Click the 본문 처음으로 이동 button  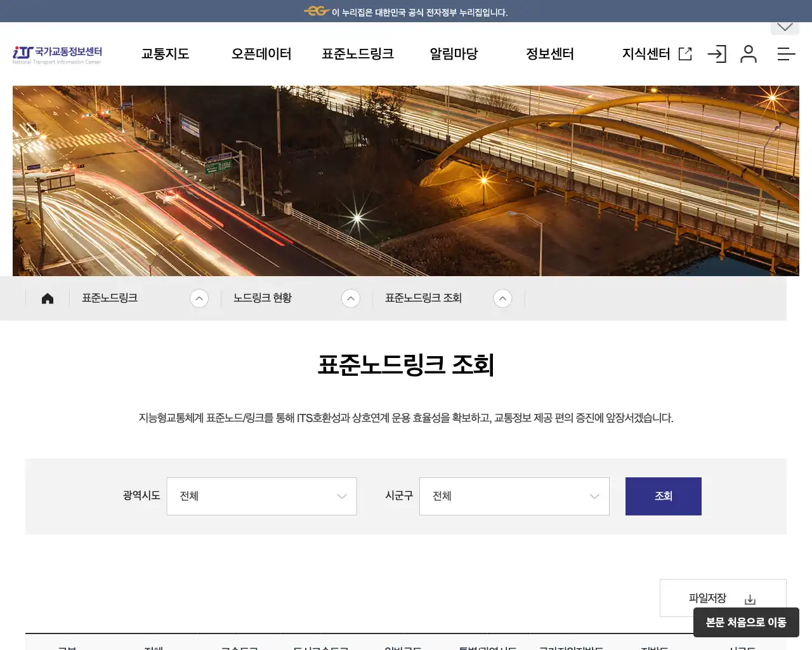click(747, 623)
